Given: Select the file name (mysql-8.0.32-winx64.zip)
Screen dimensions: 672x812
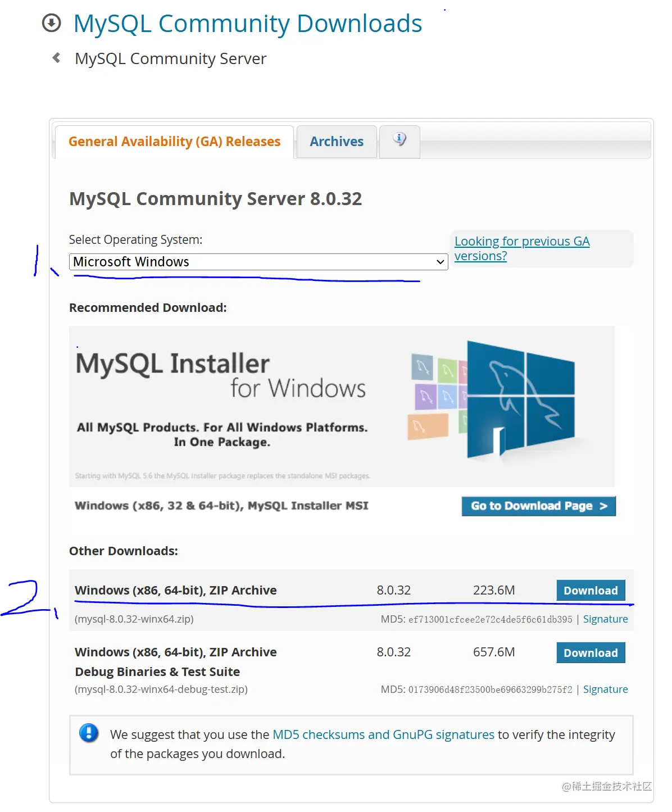Looking at the screenshot, I should click(x=134, y=619).
